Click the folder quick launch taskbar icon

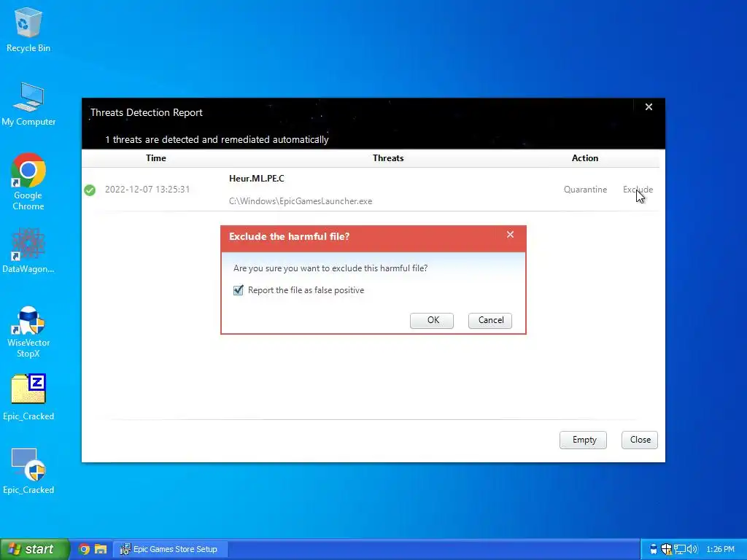[101, 549]
